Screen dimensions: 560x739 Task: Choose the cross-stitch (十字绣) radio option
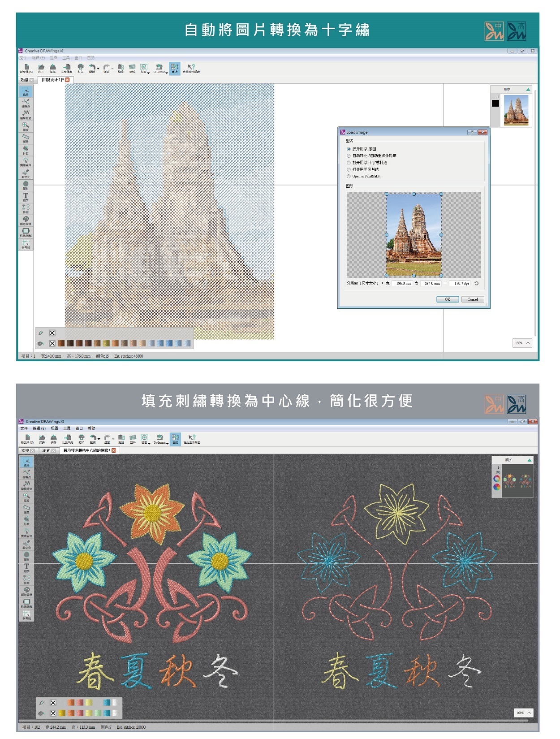coord(349,163)
